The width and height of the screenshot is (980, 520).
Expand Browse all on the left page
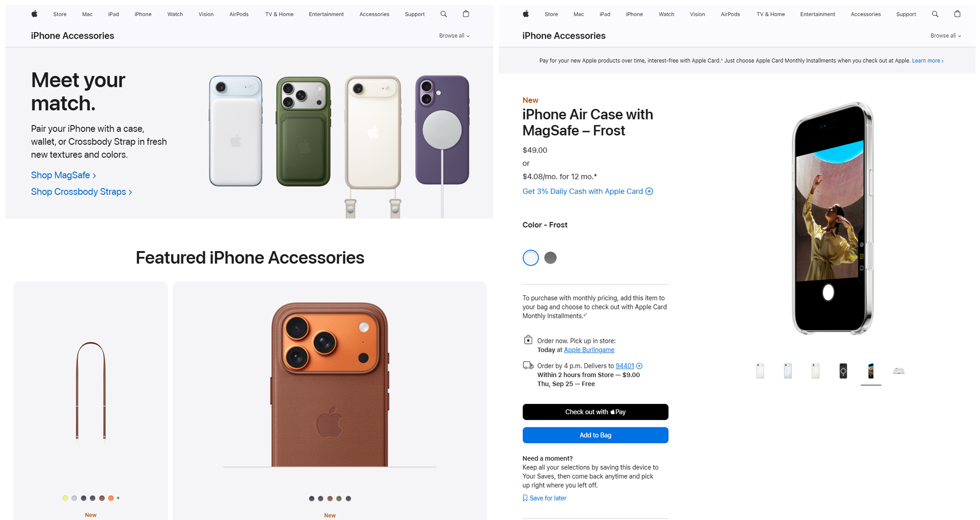pos(454,36)
